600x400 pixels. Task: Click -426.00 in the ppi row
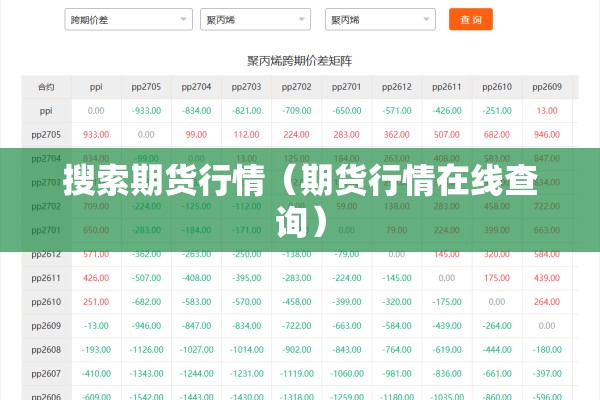click(x=447, y=111)
